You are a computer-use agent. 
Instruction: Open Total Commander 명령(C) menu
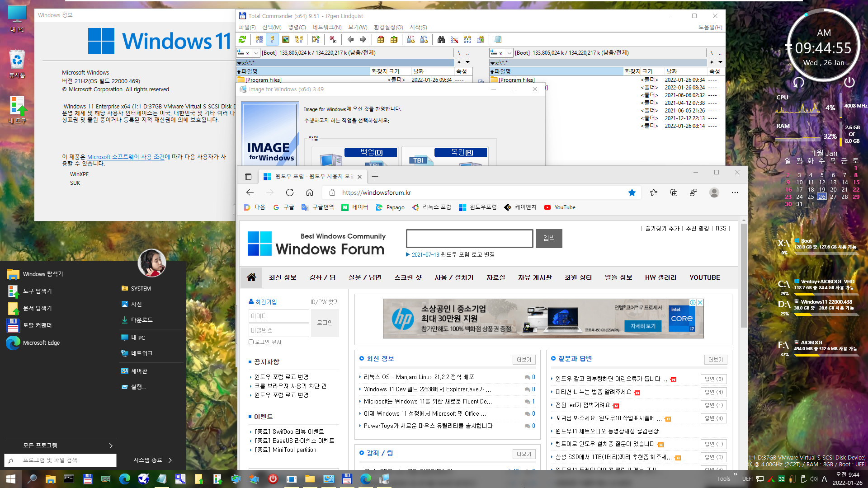point(297,27)
